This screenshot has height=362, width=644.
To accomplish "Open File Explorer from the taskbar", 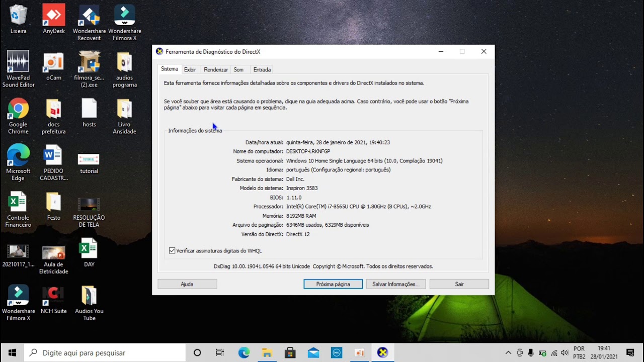I will point(267,352).
